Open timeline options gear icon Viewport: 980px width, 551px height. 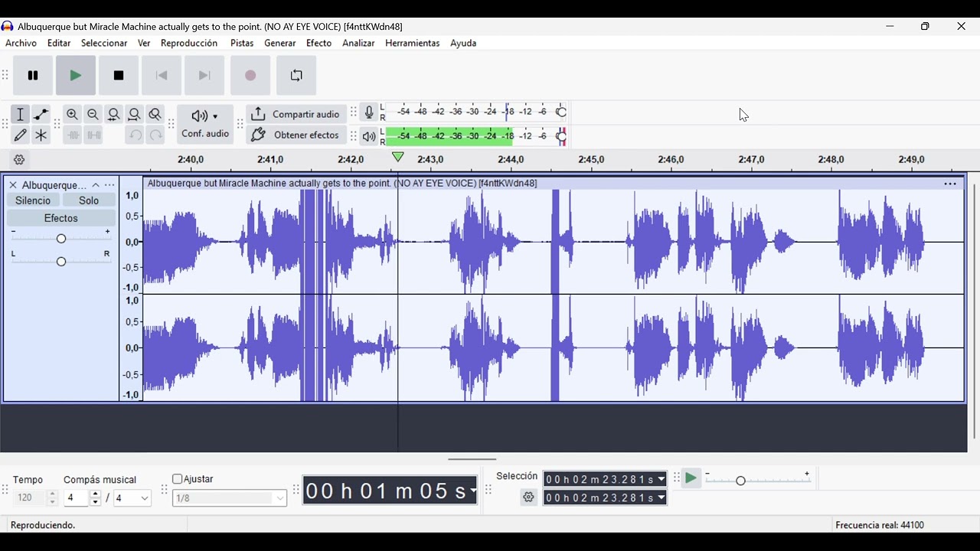tap(20, 161)
